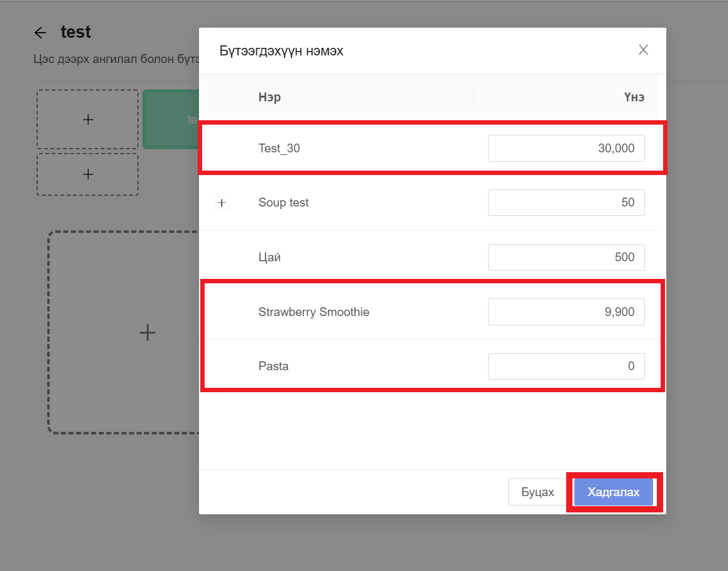The image size is (728, 571).
Task: Focus the Soup test price field
Action: (x=566, y=203)
